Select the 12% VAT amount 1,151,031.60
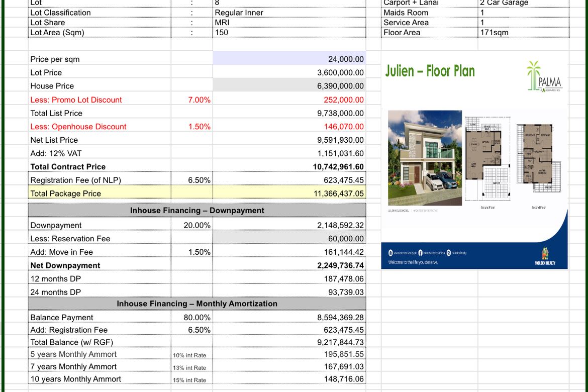 click(341, 153)
